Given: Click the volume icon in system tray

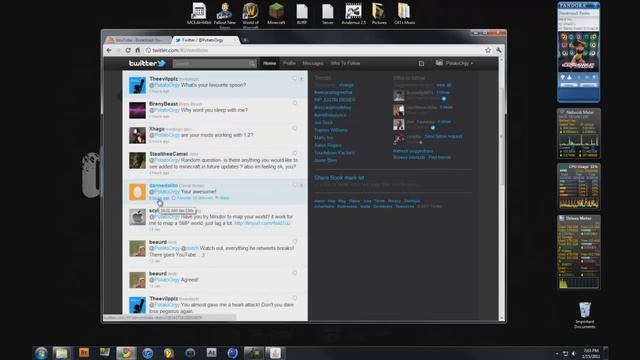Looking at the screenshot, I should pyautogui.click(x=573, y=353).
